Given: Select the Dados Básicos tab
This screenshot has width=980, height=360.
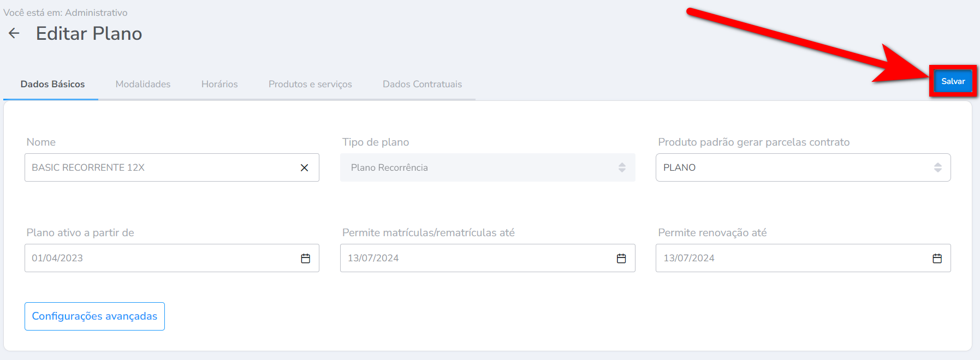Looking at the screenshot, I should tap(52, 84).
